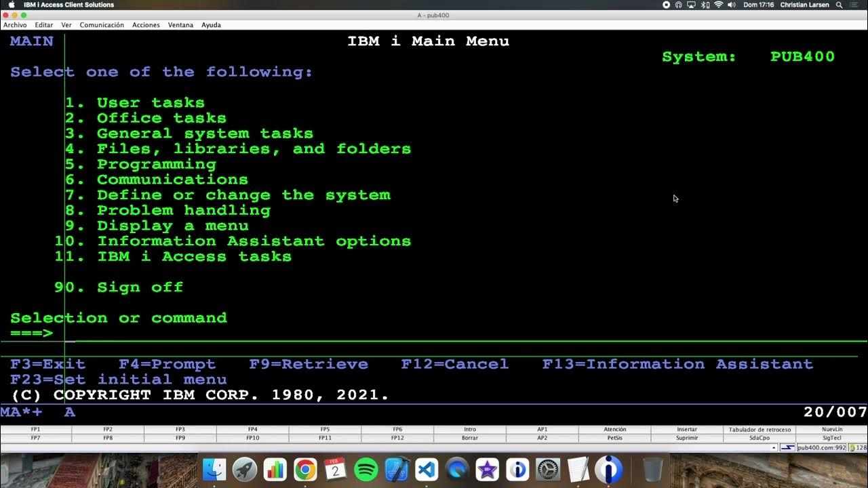
Task: Click 'Christian Larsen' user name in menu bar
Action: point(804,5)
